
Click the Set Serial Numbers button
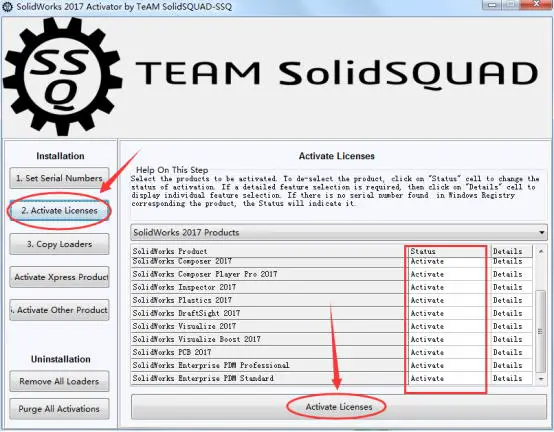pyautogui.click(x=59, y=178)
